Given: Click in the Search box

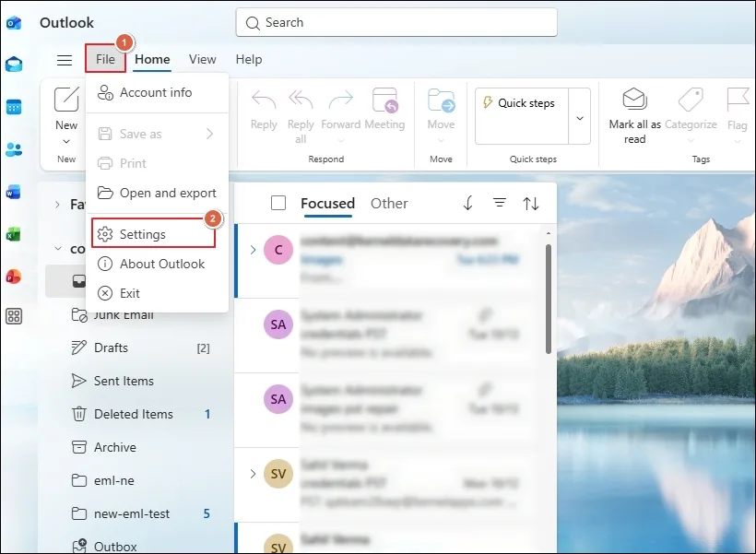Looking at the screenshot, I should tap(396, 22).
